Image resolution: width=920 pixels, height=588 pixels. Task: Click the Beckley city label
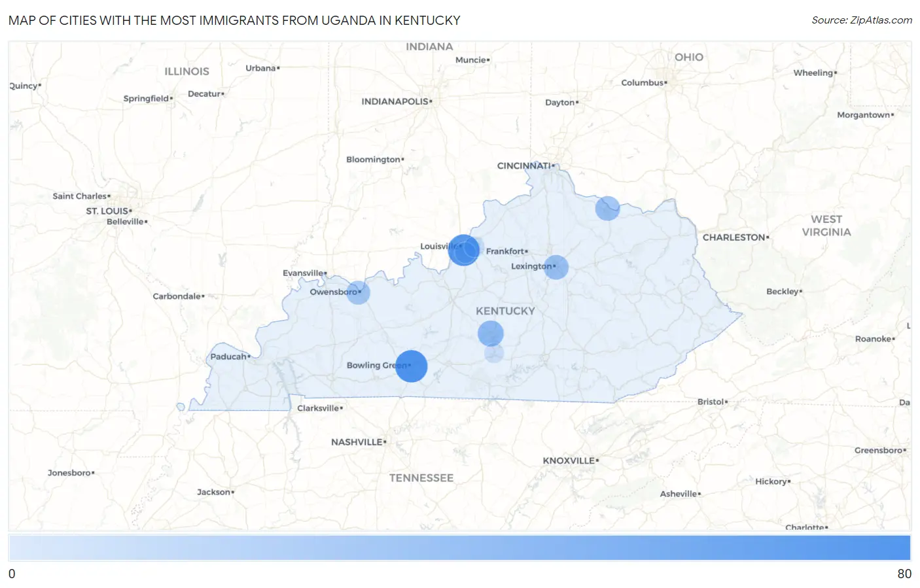(782, 292)
